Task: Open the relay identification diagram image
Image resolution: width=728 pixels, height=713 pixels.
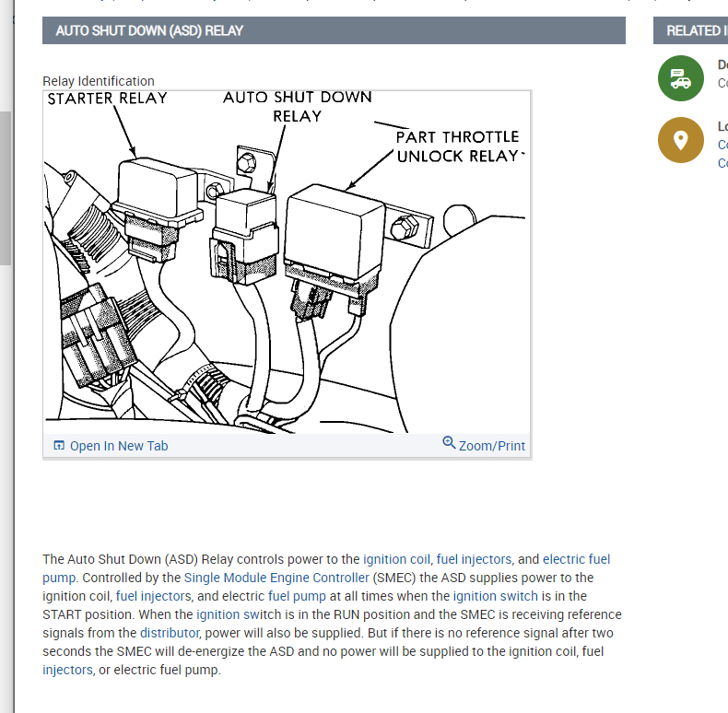Action: [287, 263]
